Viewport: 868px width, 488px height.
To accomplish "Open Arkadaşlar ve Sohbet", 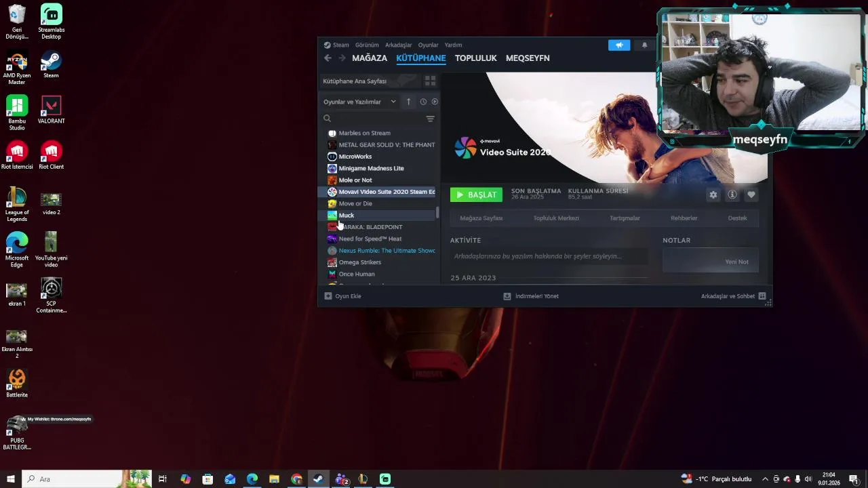I will (x=733, y=296).
